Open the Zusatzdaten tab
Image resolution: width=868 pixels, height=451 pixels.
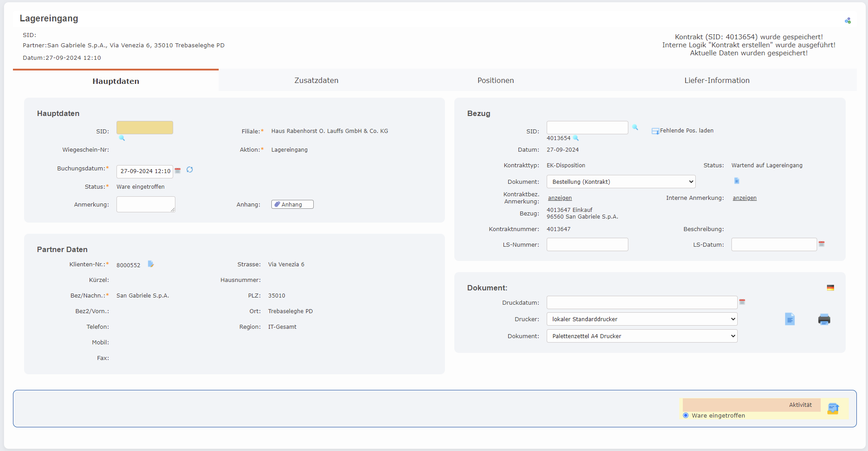coord(316,80)
